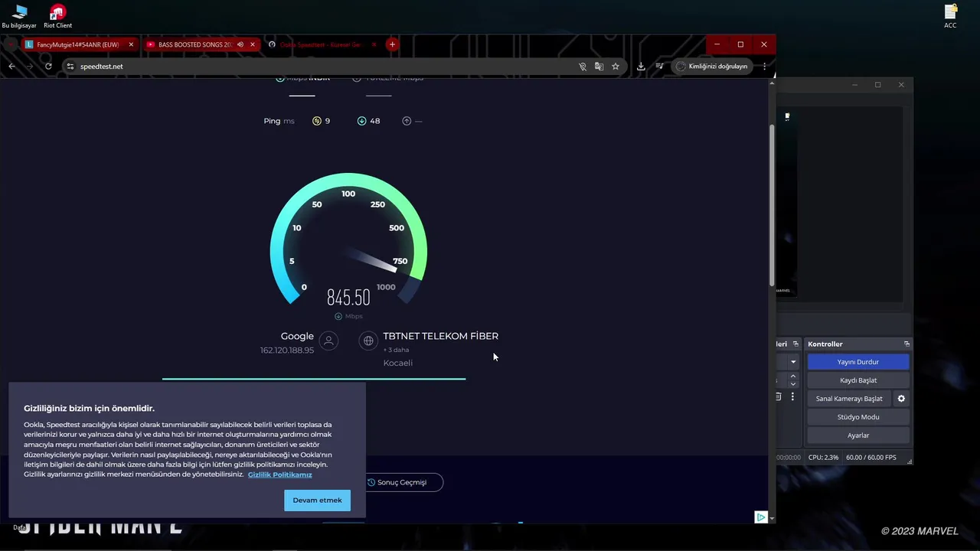
Task: Bookmark this page with star icon
Action: 615,67
